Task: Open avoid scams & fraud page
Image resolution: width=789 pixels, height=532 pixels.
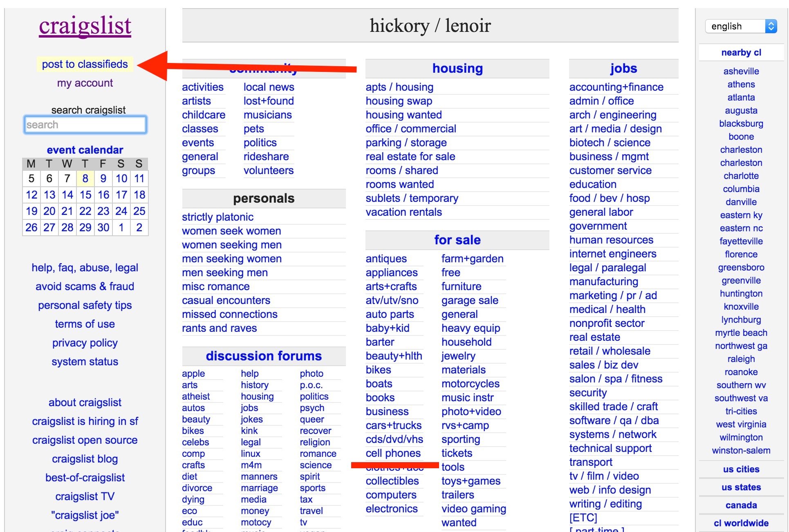Action: click(85, 286)
